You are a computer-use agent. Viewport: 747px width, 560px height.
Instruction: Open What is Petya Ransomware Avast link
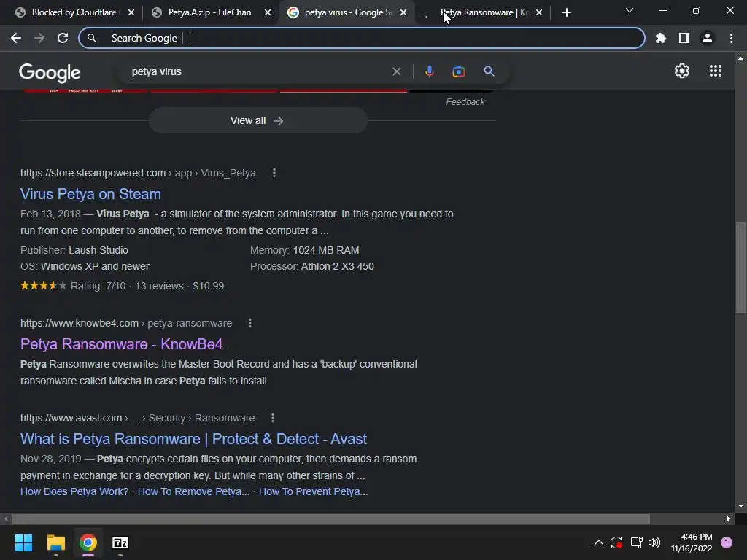click(x=193, y=438)
